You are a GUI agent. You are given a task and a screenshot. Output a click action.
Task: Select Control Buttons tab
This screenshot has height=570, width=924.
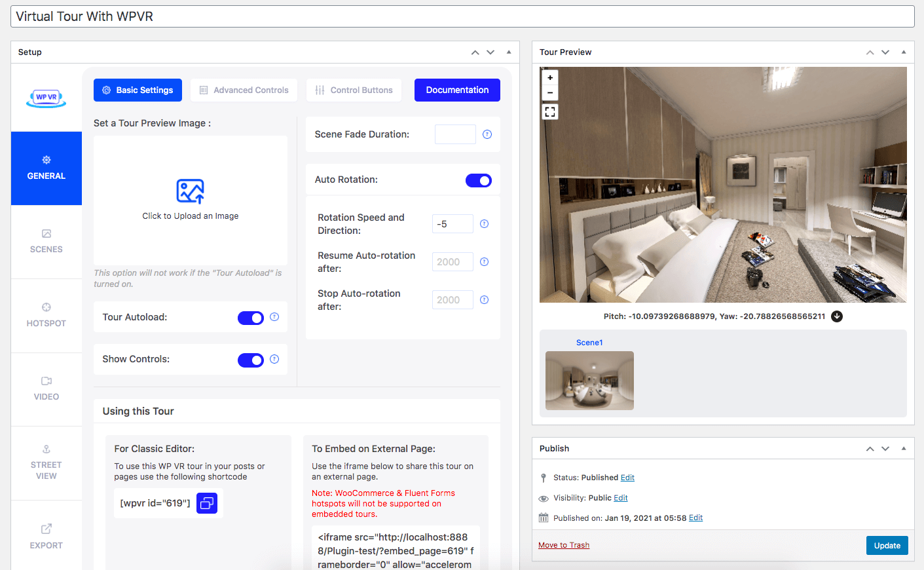click(354, 90)
